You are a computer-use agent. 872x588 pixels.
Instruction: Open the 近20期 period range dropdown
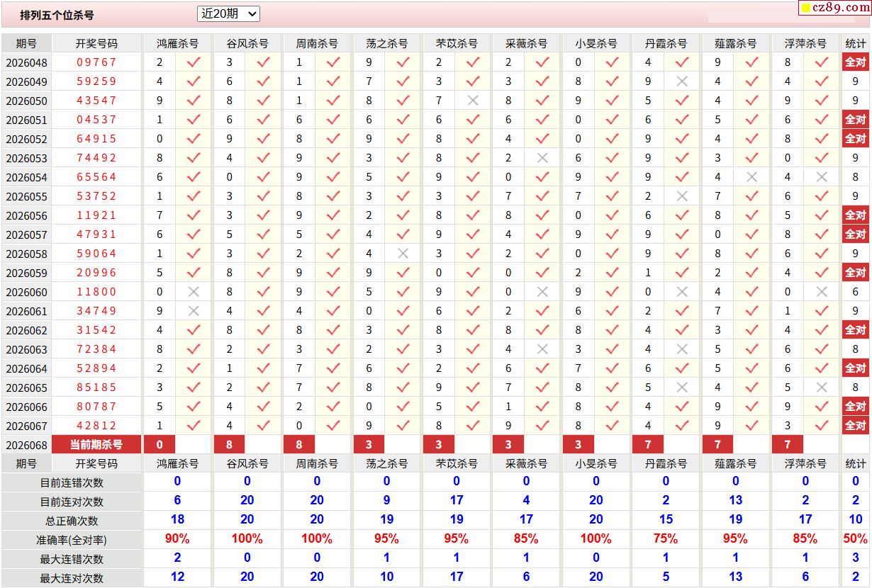(228, 13)
